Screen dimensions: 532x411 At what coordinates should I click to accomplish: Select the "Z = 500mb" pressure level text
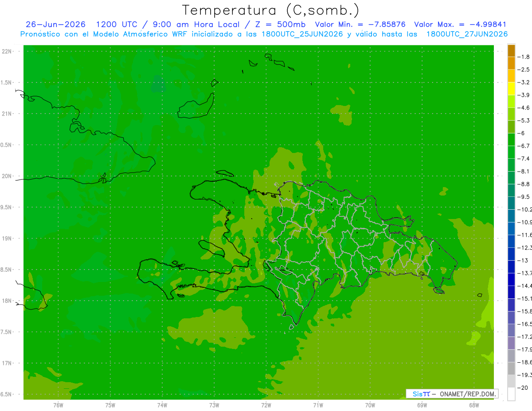(279, 24)
